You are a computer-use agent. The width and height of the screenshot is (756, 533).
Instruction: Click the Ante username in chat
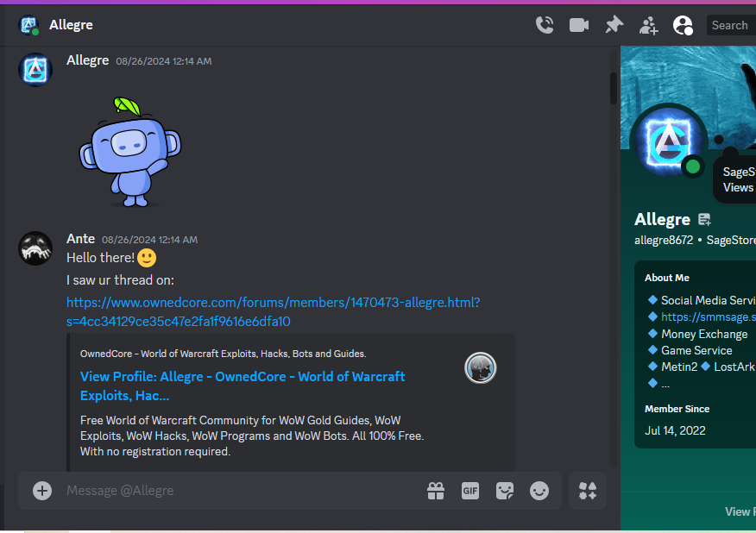[x=80, y=239]
